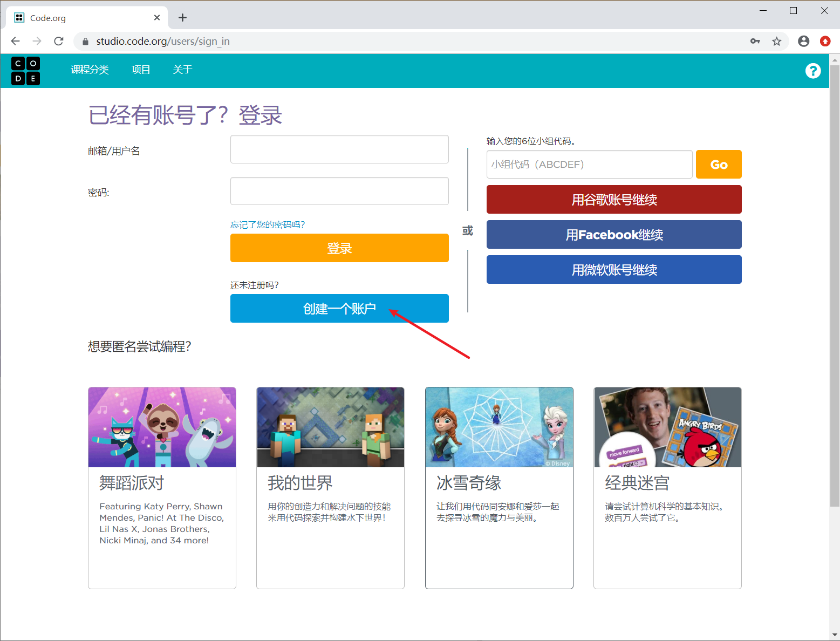Image resolution: width=840 pixels, height=641 pixels.
Task: Click the red Chrome update icon
Action: coord(825,41)
